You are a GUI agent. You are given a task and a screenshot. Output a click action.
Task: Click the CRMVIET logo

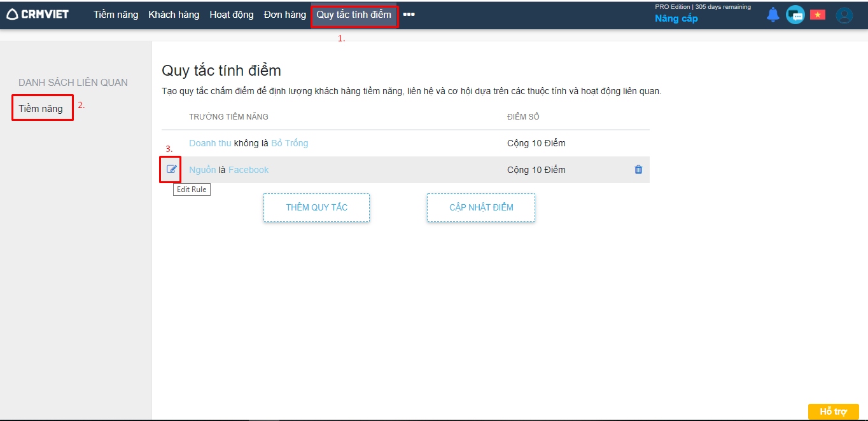(x=38, y=15)
